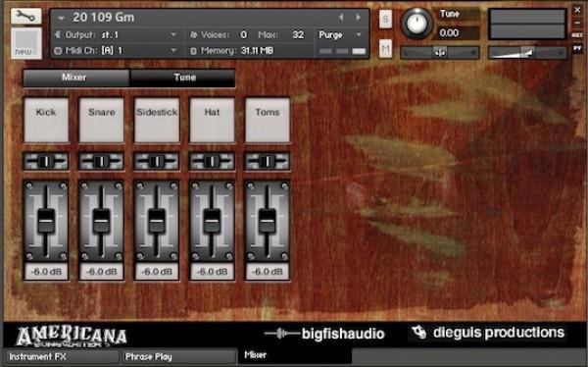The image size is (588, 367).
Task: Click the Snare -6.0 dB value
Action: pos(101,272)
